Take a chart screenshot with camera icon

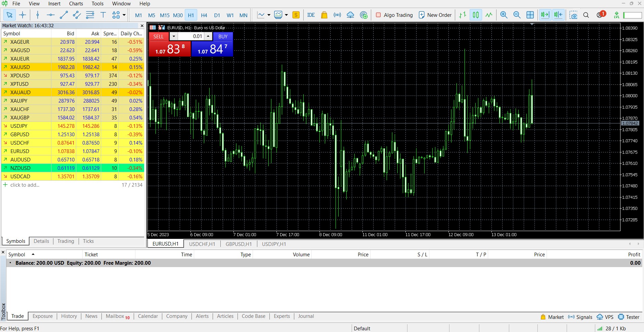click(x=574, y=15)
